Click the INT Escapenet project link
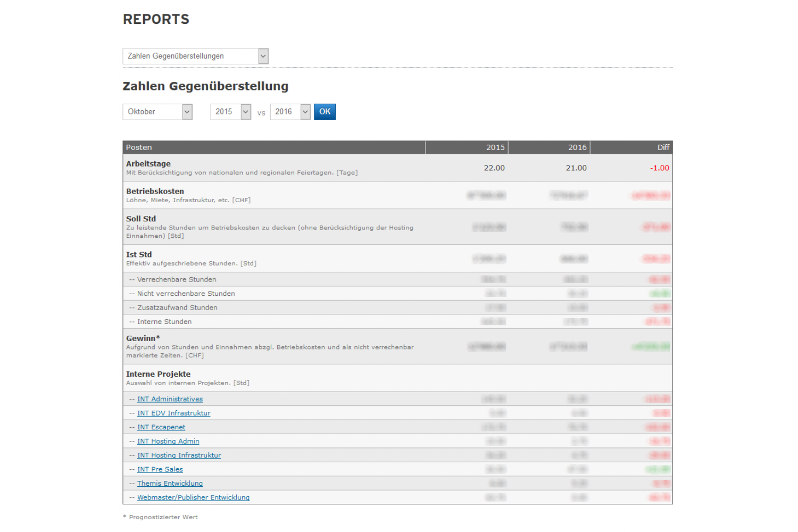Screen dimensions: 798x532 [x=161, y=427]
